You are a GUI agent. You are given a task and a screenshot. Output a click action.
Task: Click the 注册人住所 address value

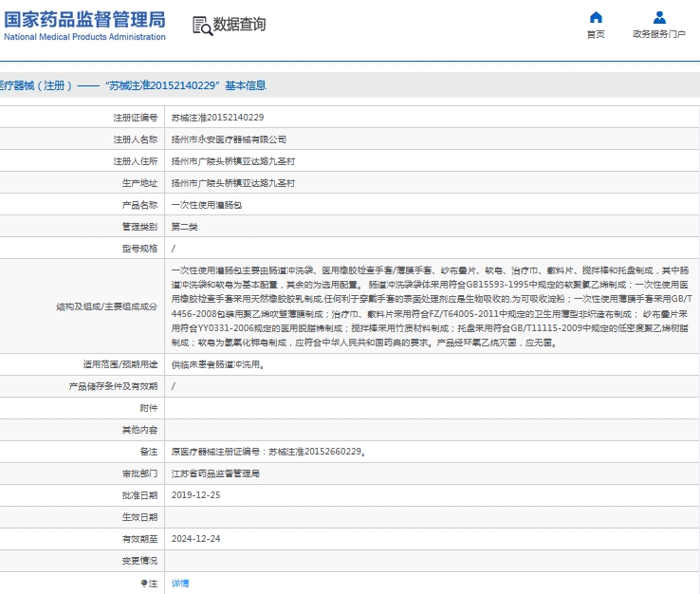tap(233, 161)
